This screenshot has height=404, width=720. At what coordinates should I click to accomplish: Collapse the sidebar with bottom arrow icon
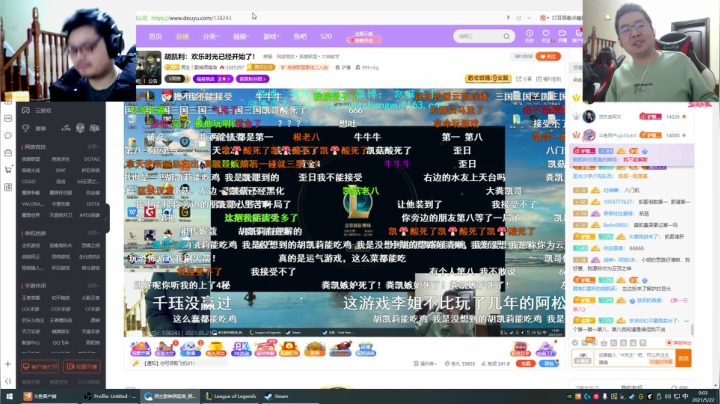tap(8, 381)
